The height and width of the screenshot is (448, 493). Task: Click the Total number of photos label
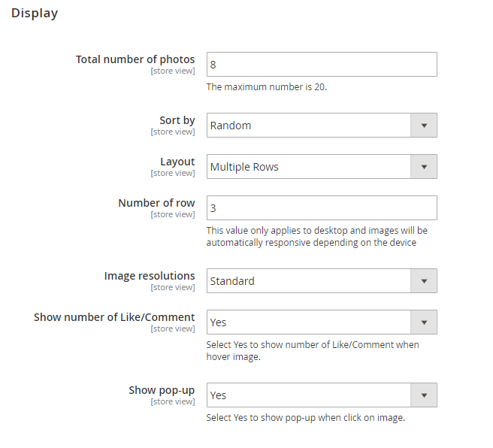tap(135, 59)
